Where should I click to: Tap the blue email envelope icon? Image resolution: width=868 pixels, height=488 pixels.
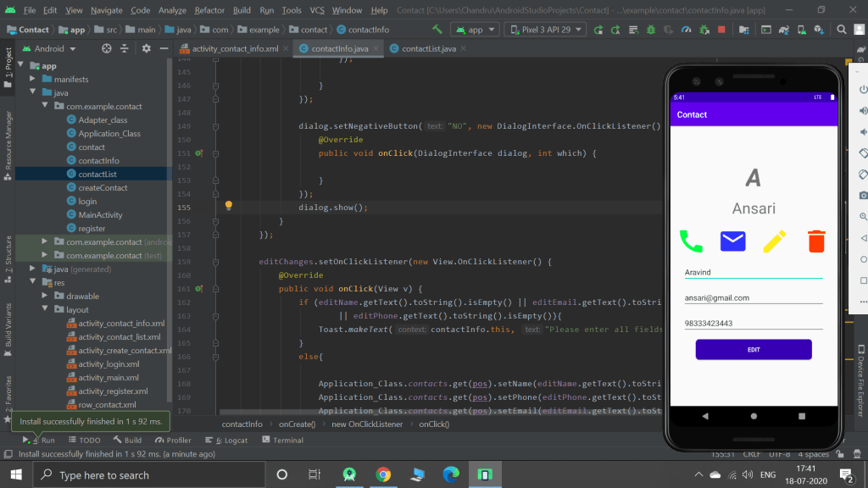pyautogui.click(x=732, y=241)
